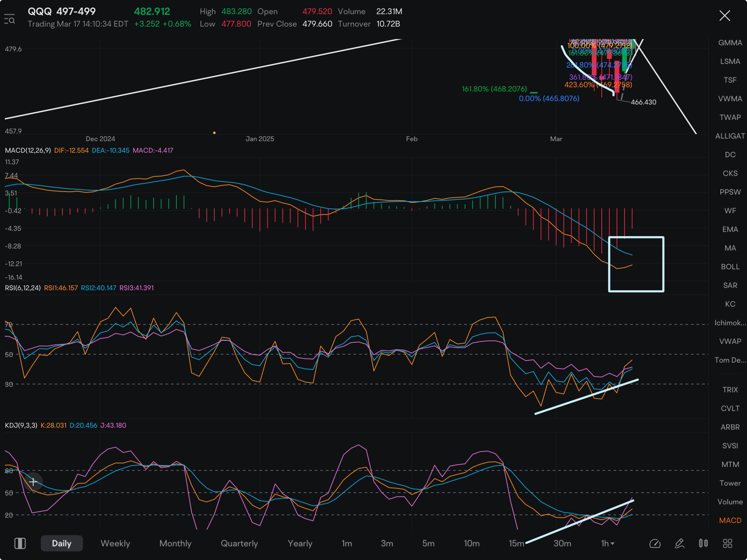Enable the LSMA indicator

730,62
